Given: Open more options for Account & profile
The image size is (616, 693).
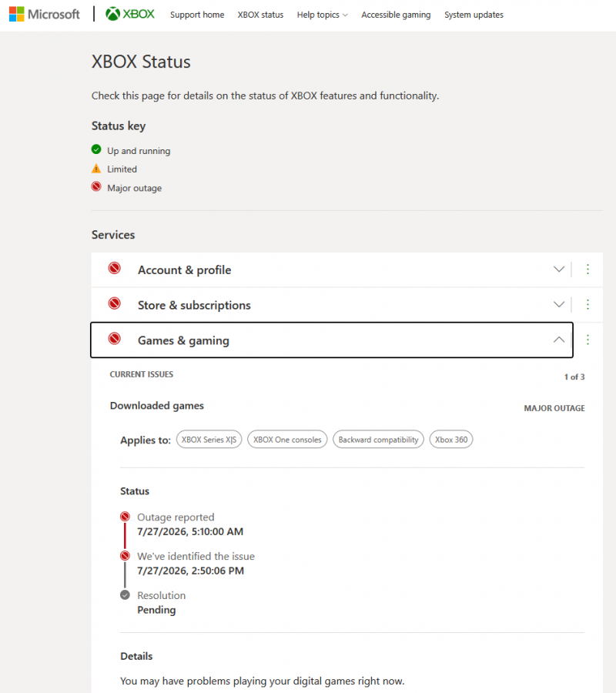Looking at the screenshot, I should pyautogui.click(x=588, y=269).
